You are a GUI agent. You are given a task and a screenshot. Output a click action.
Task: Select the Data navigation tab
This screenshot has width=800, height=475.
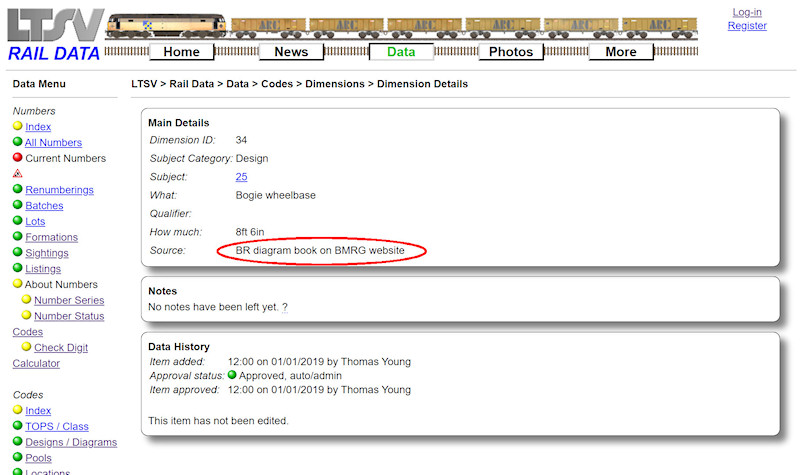[x=401, y=52]
